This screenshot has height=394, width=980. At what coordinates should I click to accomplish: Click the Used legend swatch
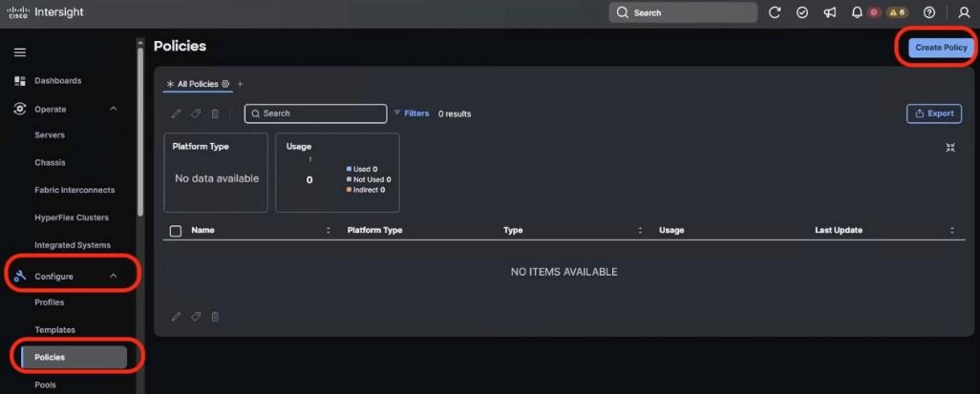349,169
